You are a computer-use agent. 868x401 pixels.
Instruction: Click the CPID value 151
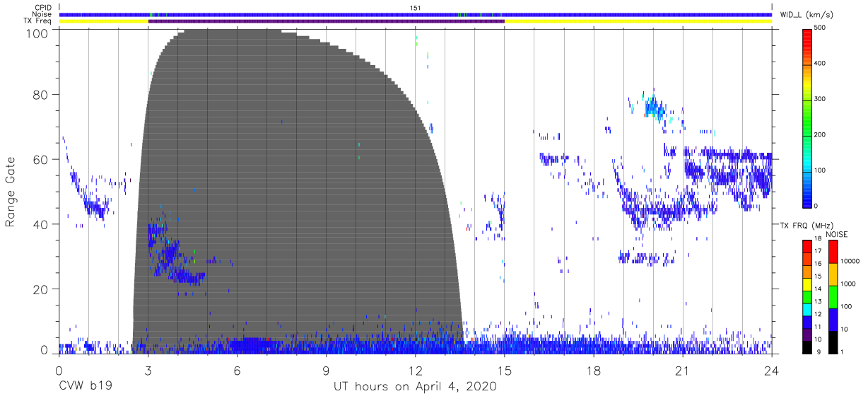(x=416, y=8)
